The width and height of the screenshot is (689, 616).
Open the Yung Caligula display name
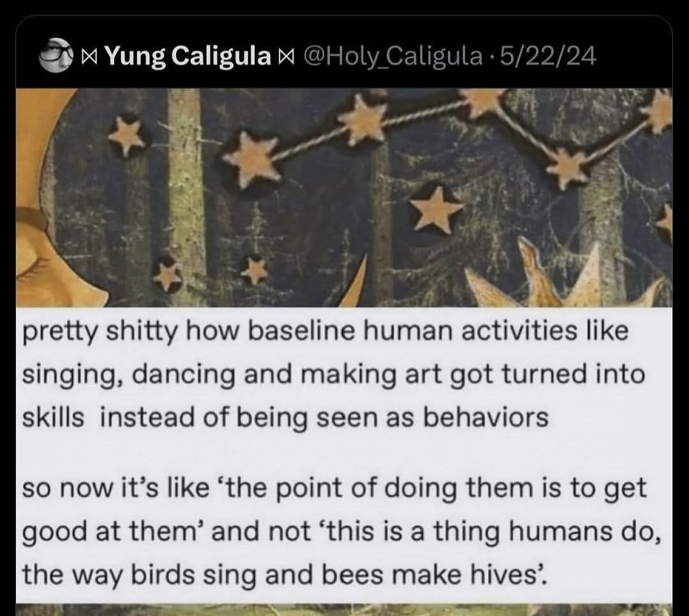pyautogui.click(x=186, y=57)
